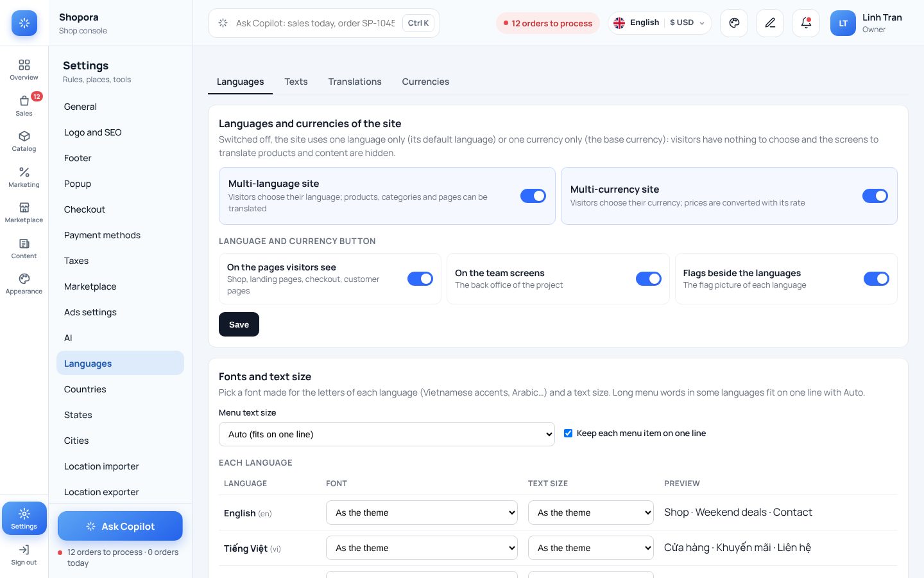Image resolution: width=924 pixels, height=578 pixels.
Task: Open the English text size dropdown
Action: coord(591,512)
